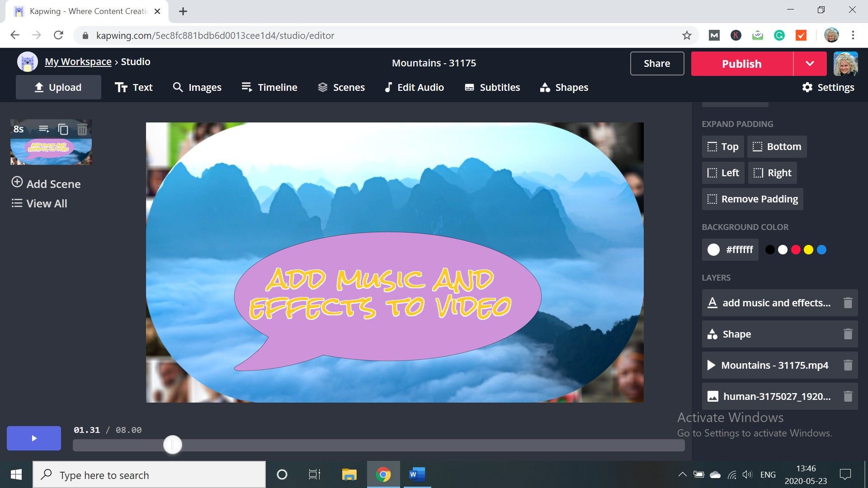
Task: Click the scene delete trash icon
Action: pyautogui.click(x=82, y=129)
